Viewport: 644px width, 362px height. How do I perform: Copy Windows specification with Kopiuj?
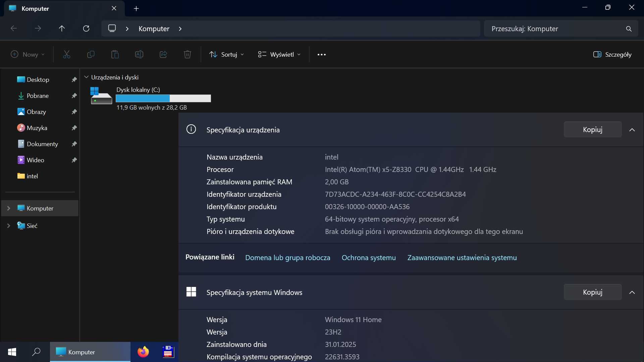click(593, 292)
